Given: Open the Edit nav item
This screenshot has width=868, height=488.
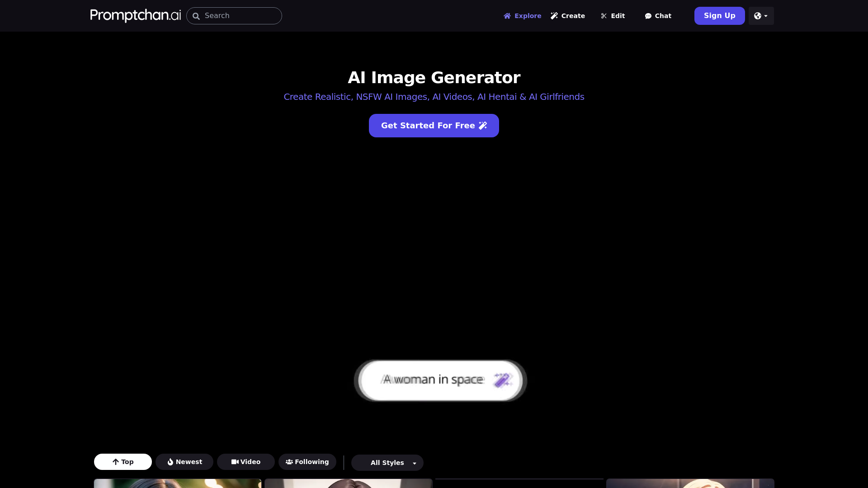Looking at the screenshot, I should coord(613,16).
